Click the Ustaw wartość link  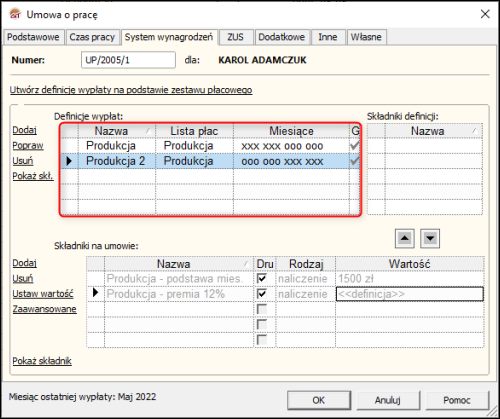[x=43, y=294]
